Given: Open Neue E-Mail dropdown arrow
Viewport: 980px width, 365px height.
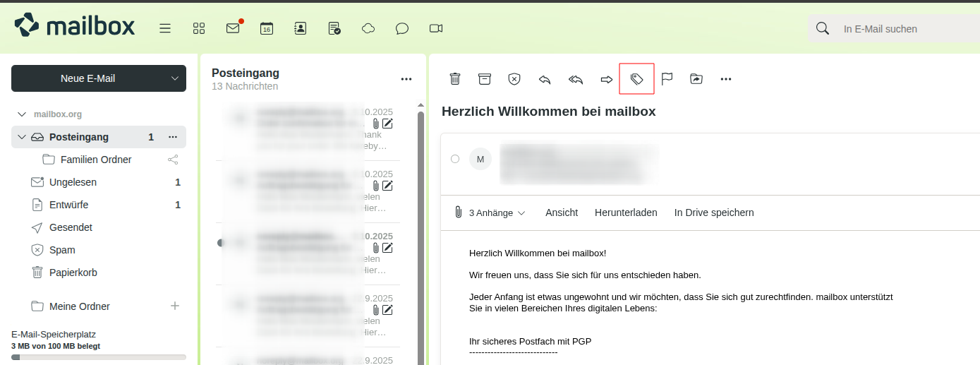Looking at the screenshot, I should point(175,78).
